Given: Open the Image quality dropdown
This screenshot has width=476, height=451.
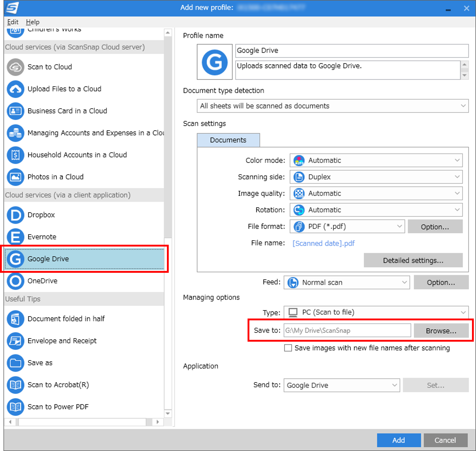Looking at the screenshot, I should point(376,194).
